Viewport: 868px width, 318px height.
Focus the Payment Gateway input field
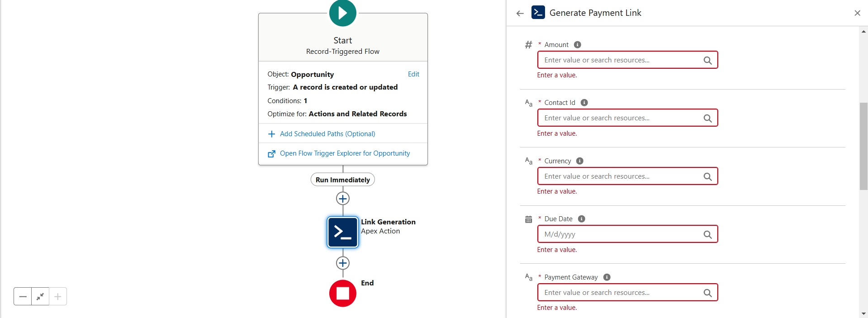pos(627,292)
